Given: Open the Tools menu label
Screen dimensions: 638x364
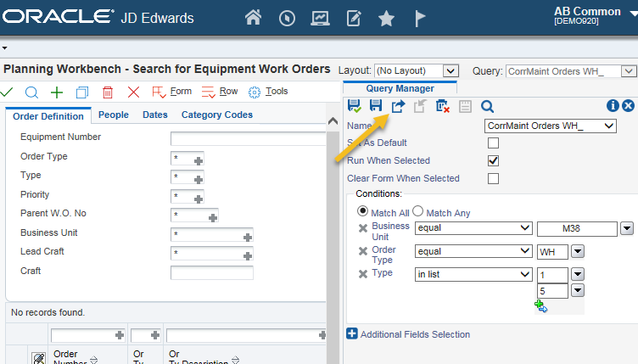Looking at the screenshot, I should pos(277,91).
